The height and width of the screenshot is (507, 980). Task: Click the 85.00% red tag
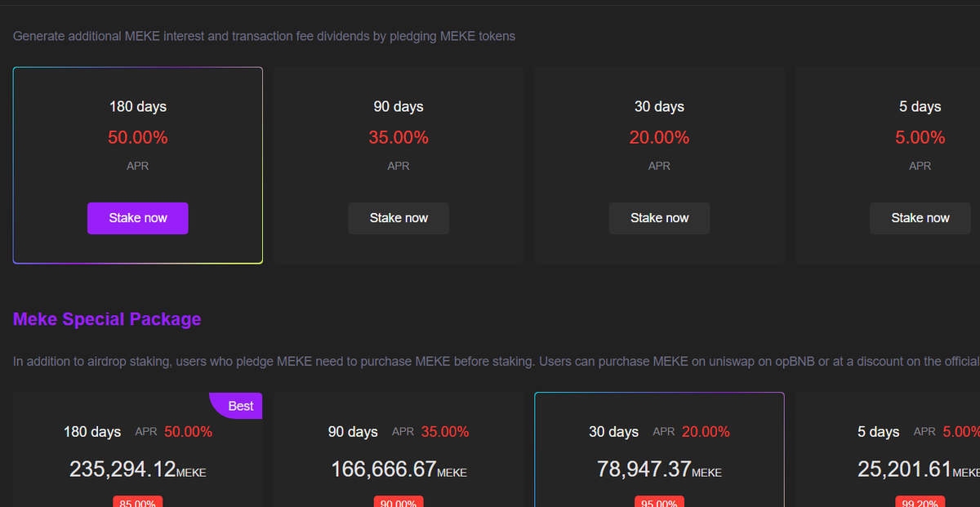click(x=138, y=502)
